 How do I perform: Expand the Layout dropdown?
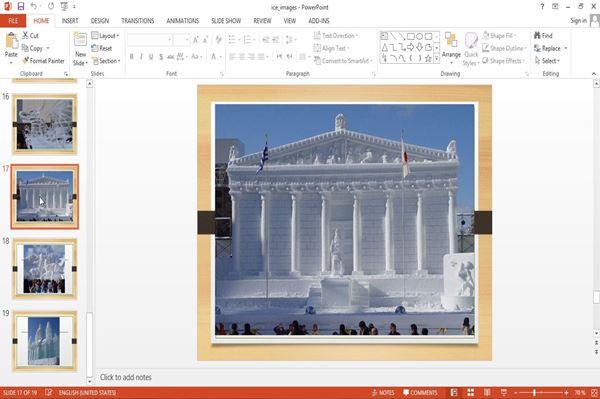pos(105,36)
